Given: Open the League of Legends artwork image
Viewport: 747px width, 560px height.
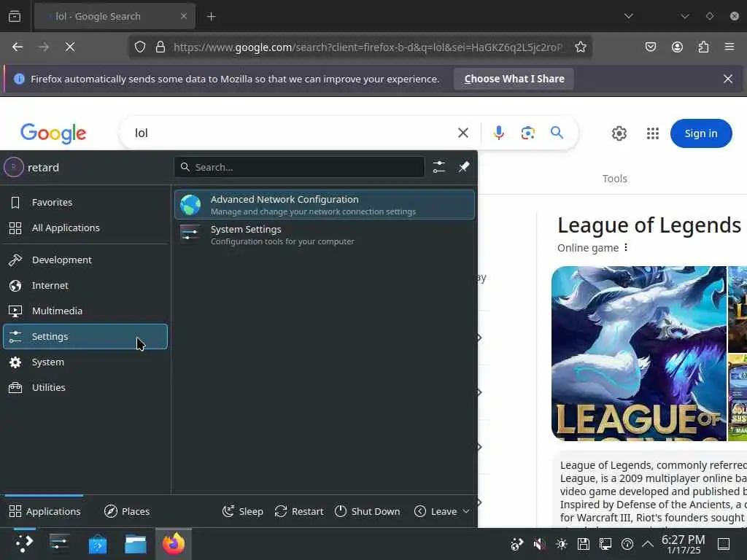Looking at the screenshot, I should [x=638, y=354].
